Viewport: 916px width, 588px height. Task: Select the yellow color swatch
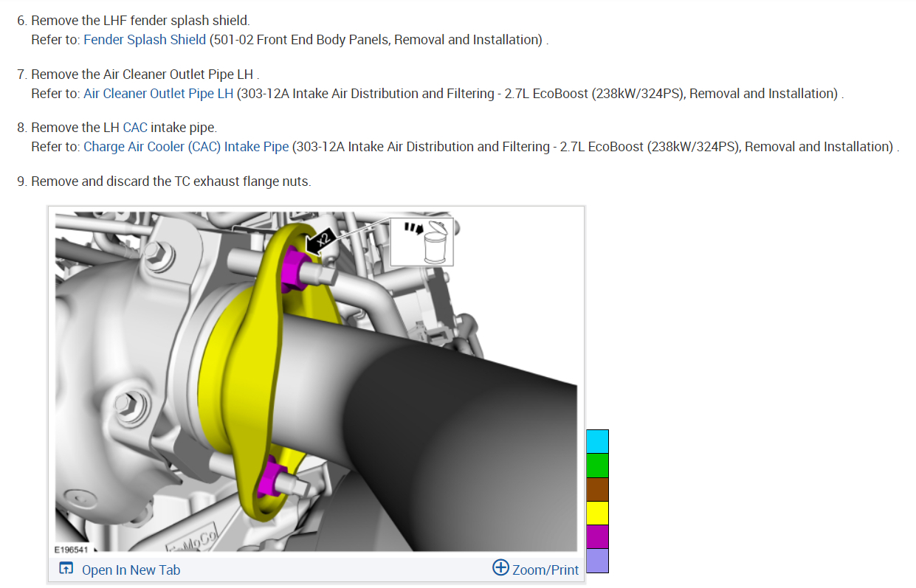(x=597, y=513)
